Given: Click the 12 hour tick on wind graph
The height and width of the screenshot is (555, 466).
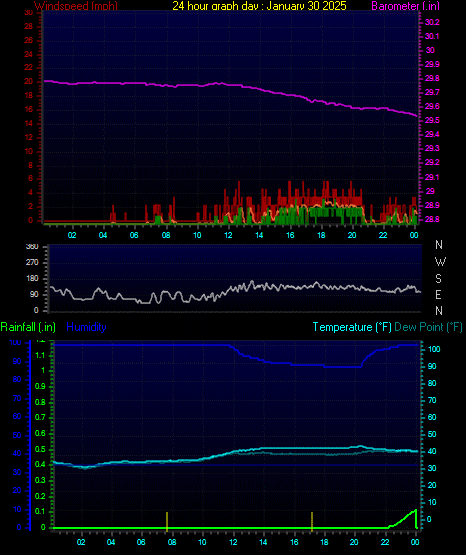Looking at the screenshot, I should pos(228,235).
